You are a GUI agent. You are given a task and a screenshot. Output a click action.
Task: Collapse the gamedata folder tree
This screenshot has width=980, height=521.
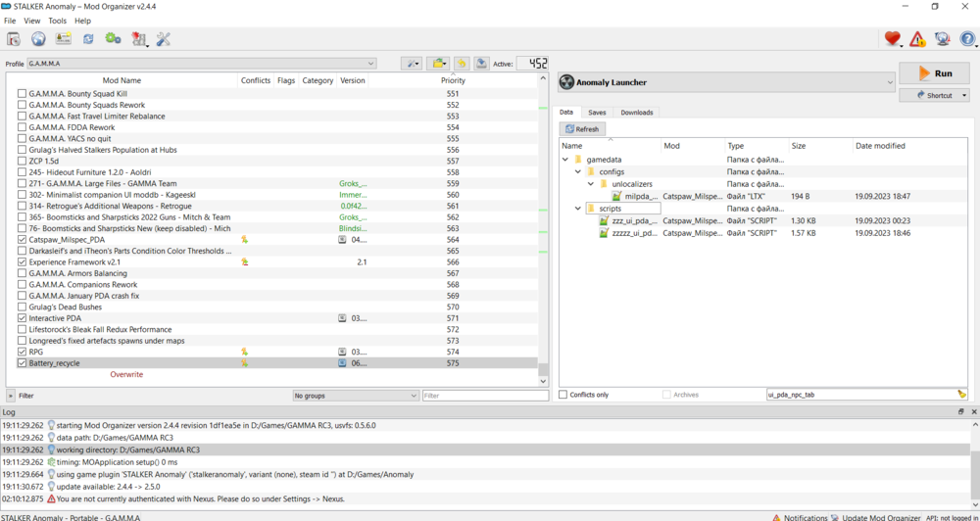coord(565,159)
